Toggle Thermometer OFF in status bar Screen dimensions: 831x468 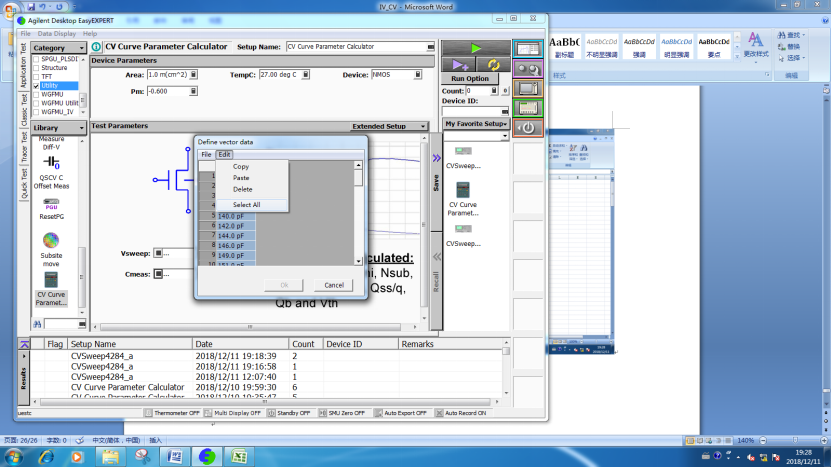pos(172,413)
